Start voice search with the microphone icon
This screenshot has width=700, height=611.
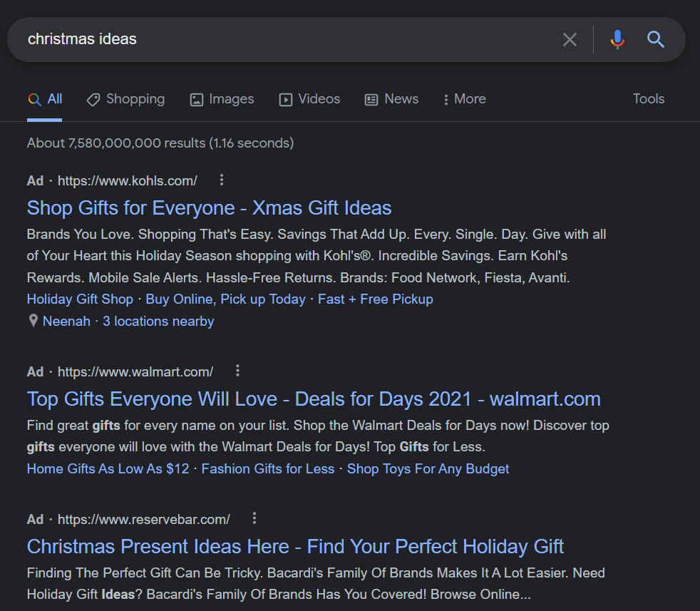tap(617, 39)
